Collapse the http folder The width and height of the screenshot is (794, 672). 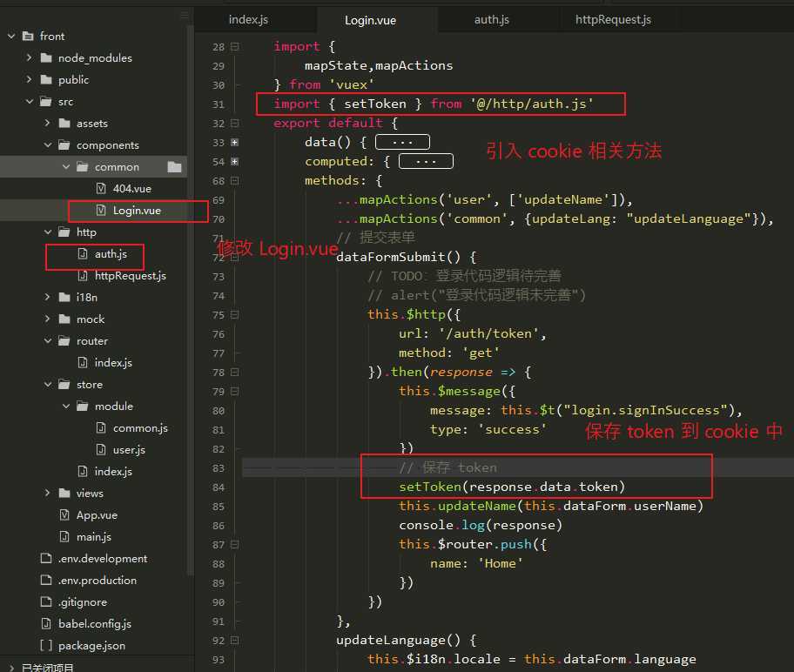tap(48, 232)
